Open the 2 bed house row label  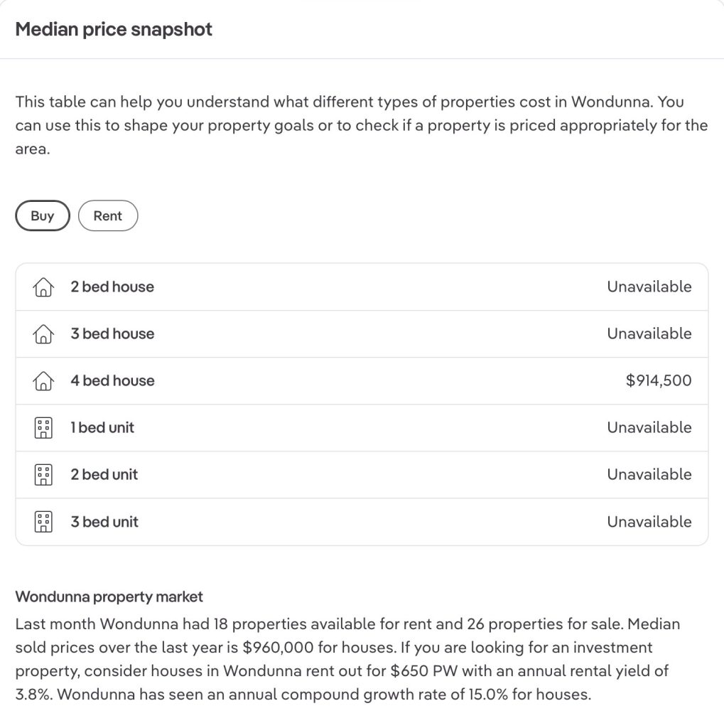click(x=112, y=287)
